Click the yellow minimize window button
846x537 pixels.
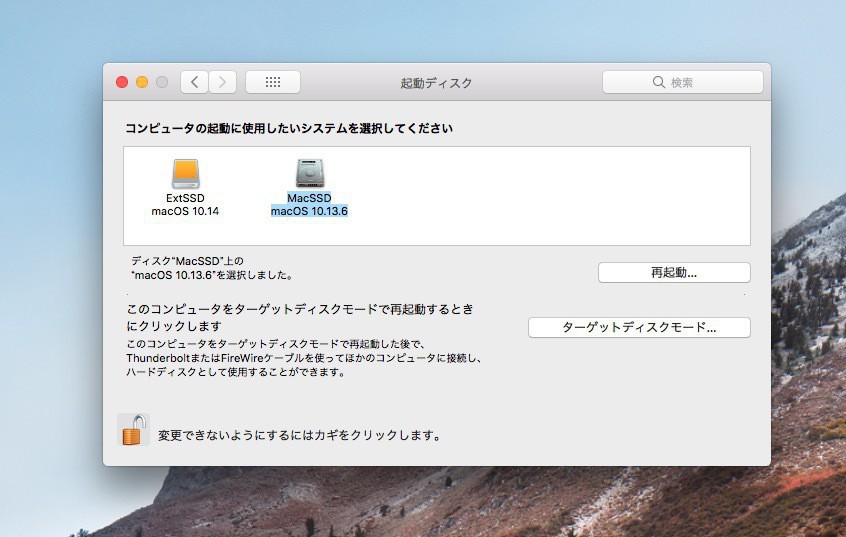(142, 82)
